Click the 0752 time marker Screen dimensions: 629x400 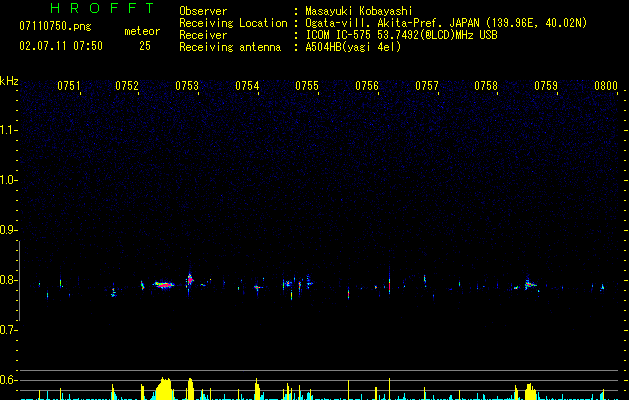[x=127, y=86]
